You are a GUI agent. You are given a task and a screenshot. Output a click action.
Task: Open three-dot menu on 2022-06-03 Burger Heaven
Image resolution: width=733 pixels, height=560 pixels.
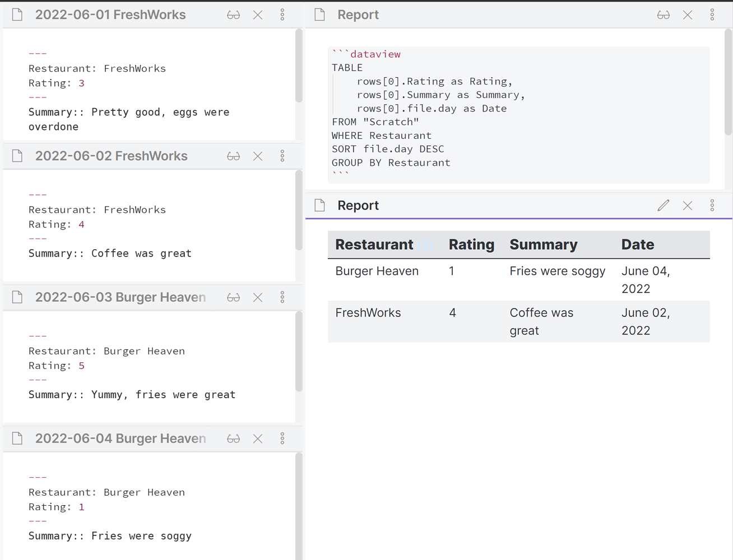282,297
